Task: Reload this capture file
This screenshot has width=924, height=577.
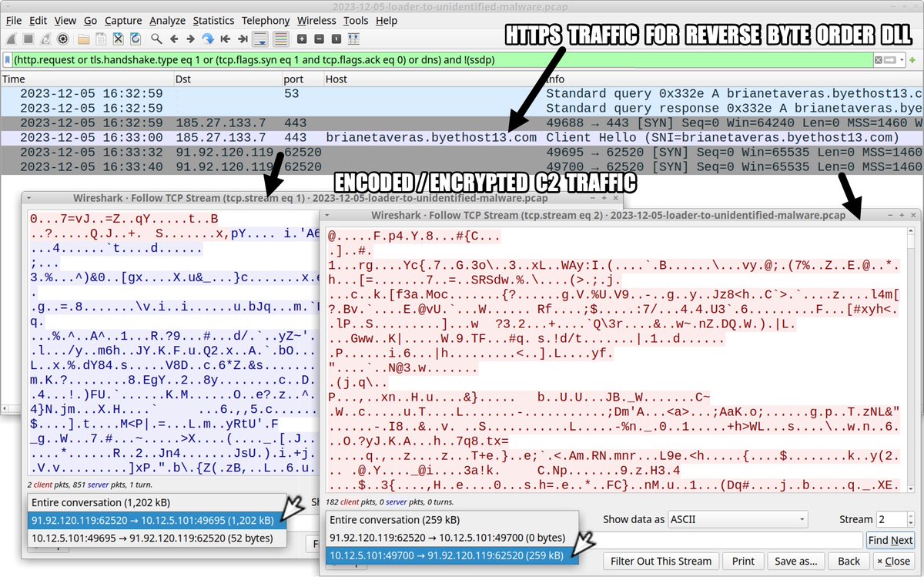Action: tap(136, 39)
